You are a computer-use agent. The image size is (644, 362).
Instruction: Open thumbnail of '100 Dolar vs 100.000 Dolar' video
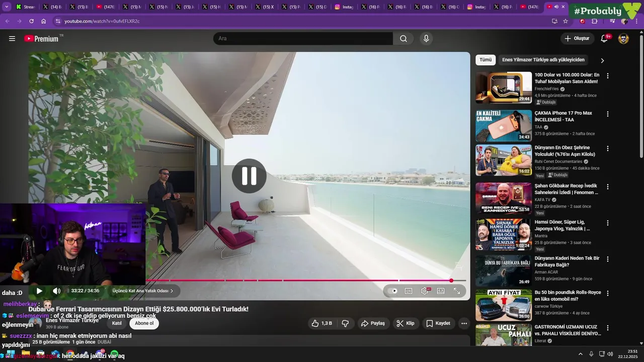coord(504,87)
